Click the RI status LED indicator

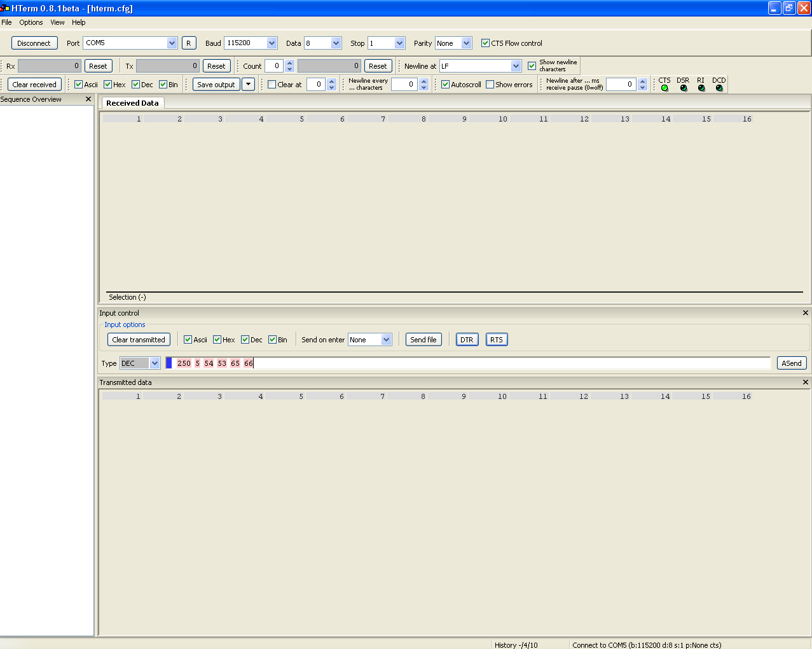click(701, 88)
